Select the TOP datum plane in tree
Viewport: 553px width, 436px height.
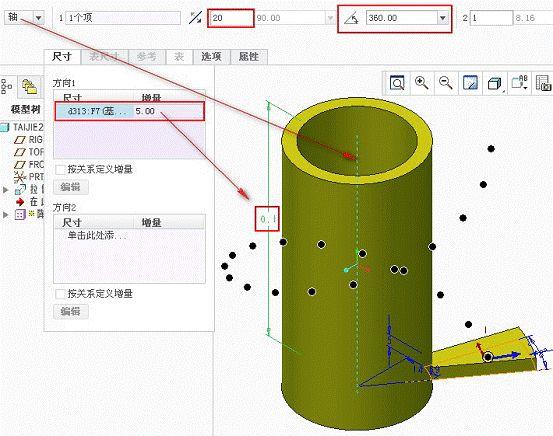[x=29, y=152]
